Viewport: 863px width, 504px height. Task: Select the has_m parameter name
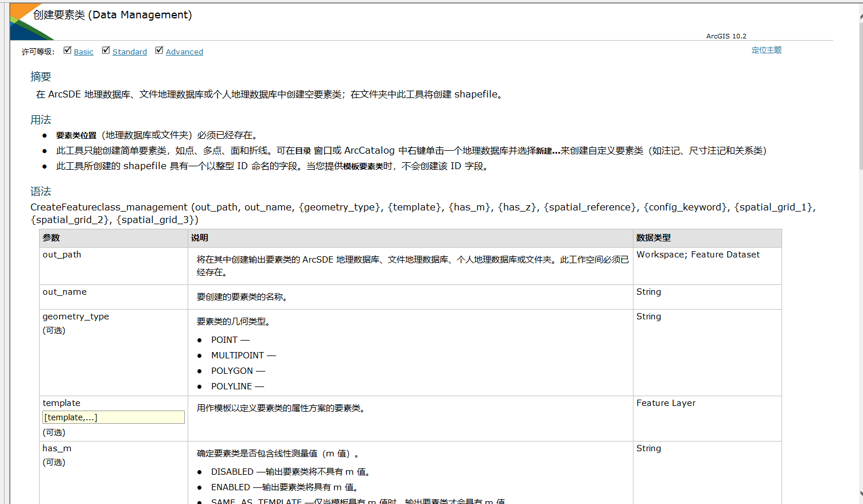pos(57,448)
